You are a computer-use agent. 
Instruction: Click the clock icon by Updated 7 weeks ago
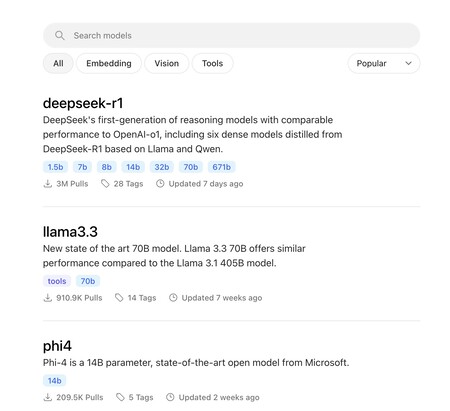click(173, 298)
